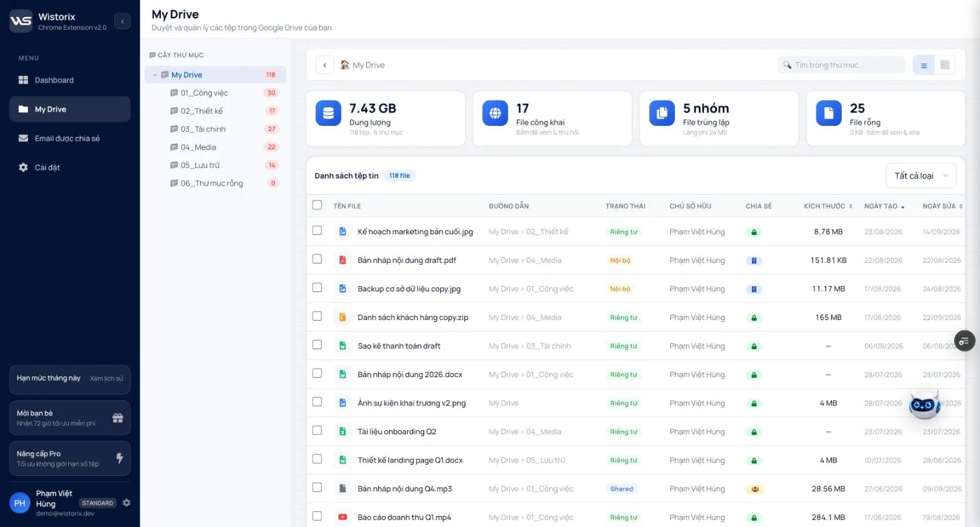Screen dimensions: 980x527
Task: Click the group share icon for Bản nháp nội dung Q4.mp3
Action: (755, 489)
